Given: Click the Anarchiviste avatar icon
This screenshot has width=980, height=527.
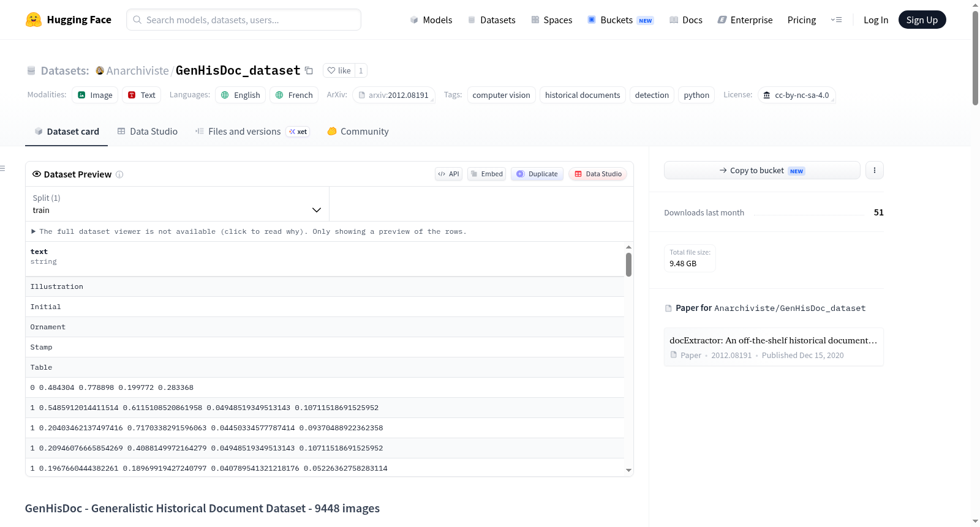Looking at the screenshot, I should (x=100, y=70).
